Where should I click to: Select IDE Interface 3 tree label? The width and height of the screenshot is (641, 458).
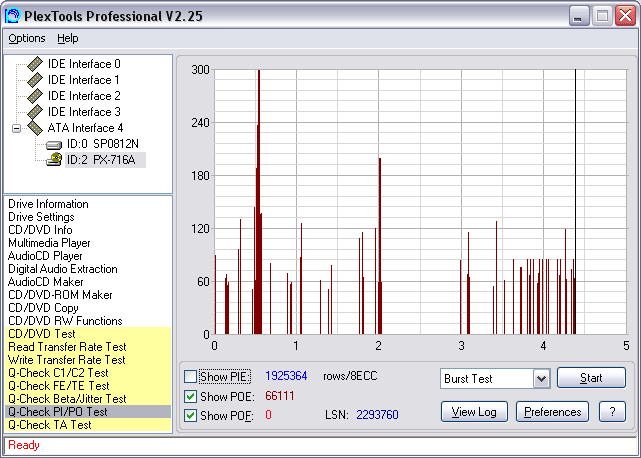tap(84, 112)
